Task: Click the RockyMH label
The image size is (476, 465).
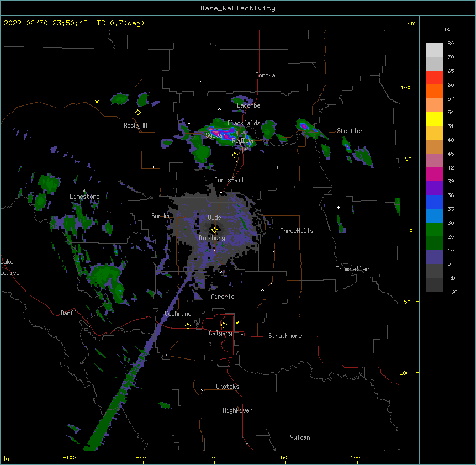Action: [135, 125]
